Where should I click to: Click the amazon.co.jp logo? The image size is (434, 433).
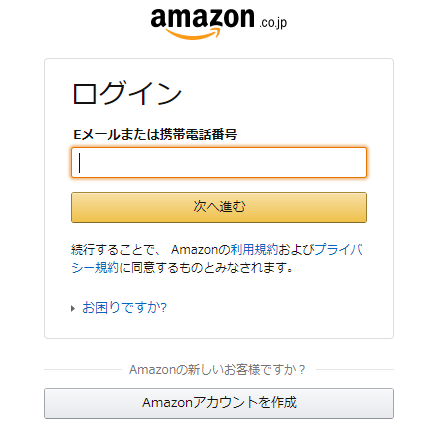(x=219, y=23)
